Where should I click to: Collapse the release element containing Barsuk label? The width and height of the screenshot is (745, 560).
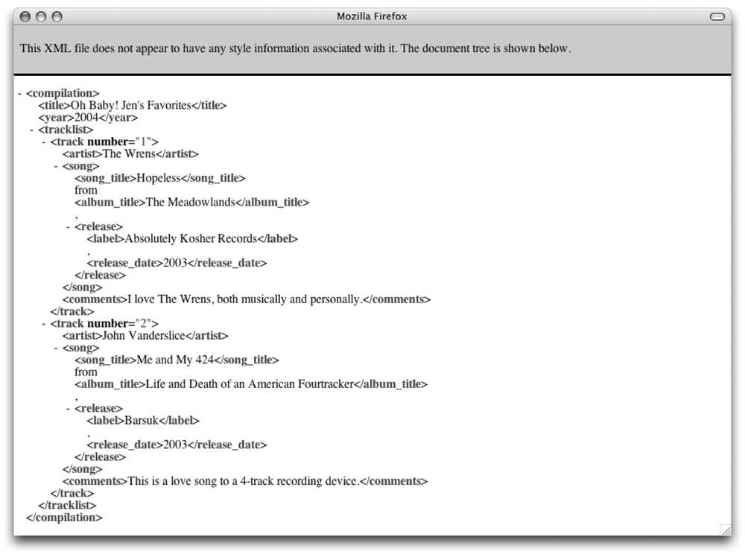67,408
